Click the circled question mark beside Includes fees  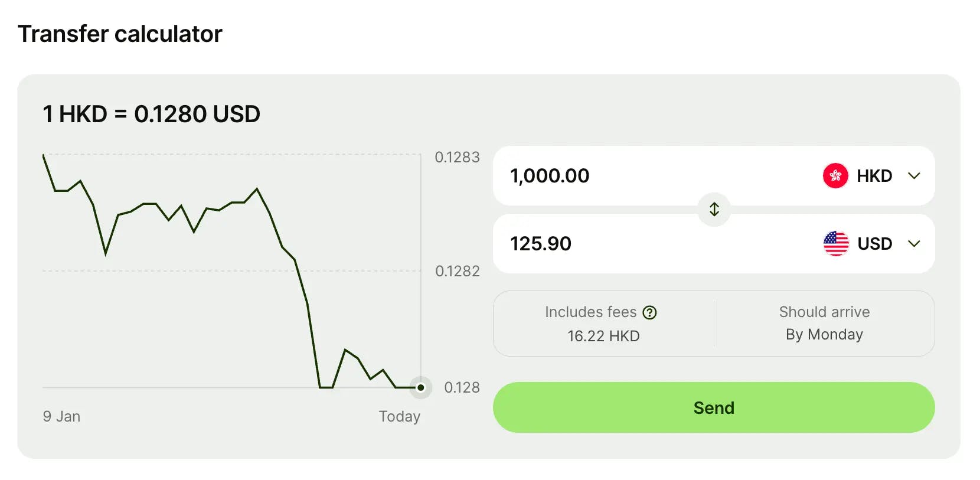click(649, 312)
